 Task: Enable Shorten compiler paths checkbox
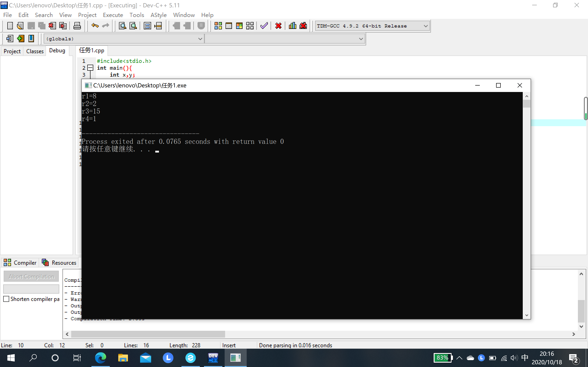point(6,299)
